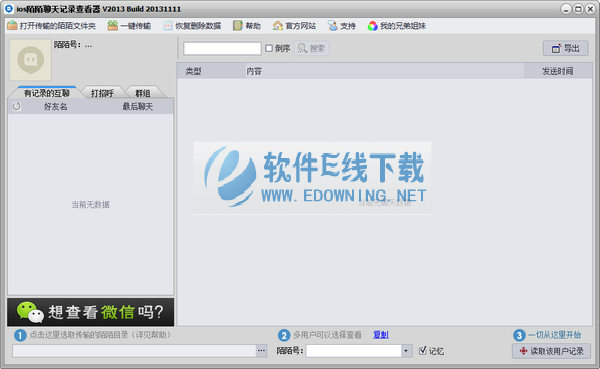Open 我的兄弟姐妹 colorful icon item
Viewport: 600px width, 369px height.
pyautogui.click(x=396, y=26)
